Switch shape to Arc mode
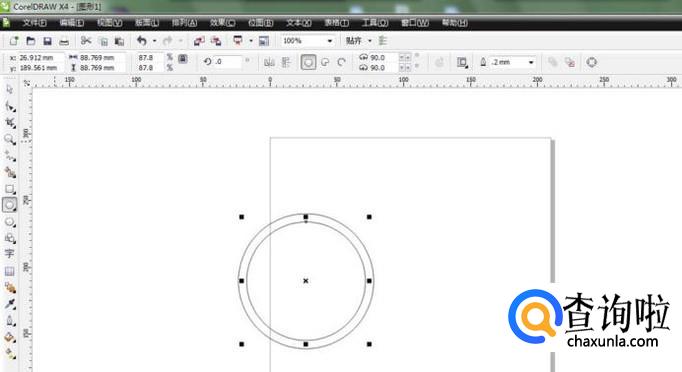This screenshot has height=372, width=682. tap(341, 62)
